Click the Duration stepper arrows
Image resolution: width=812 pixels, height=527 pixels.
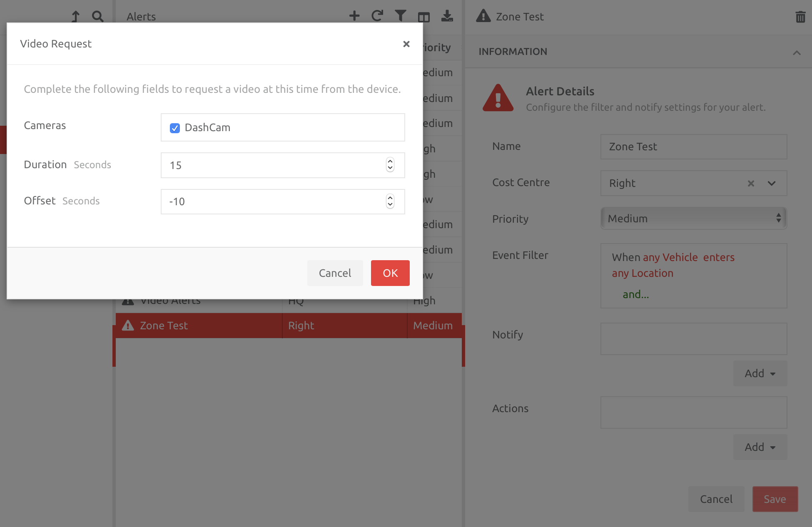[390, 165]
